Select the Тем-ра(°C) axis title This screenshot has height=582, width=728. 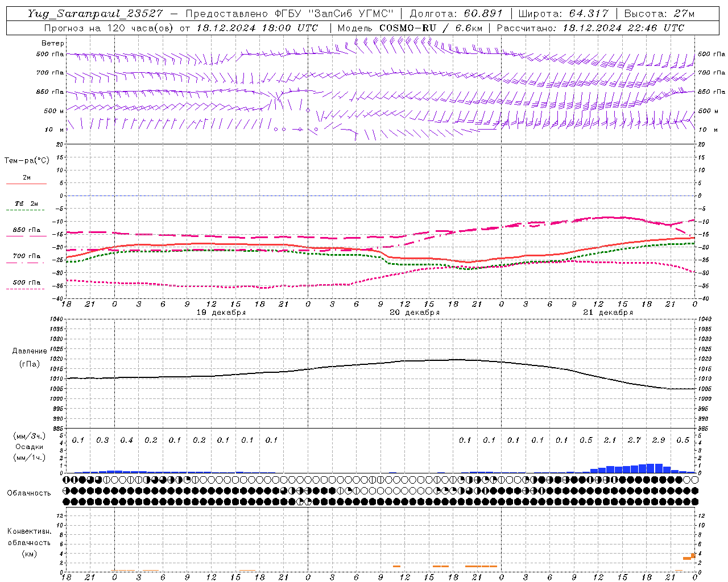[27, 161]
